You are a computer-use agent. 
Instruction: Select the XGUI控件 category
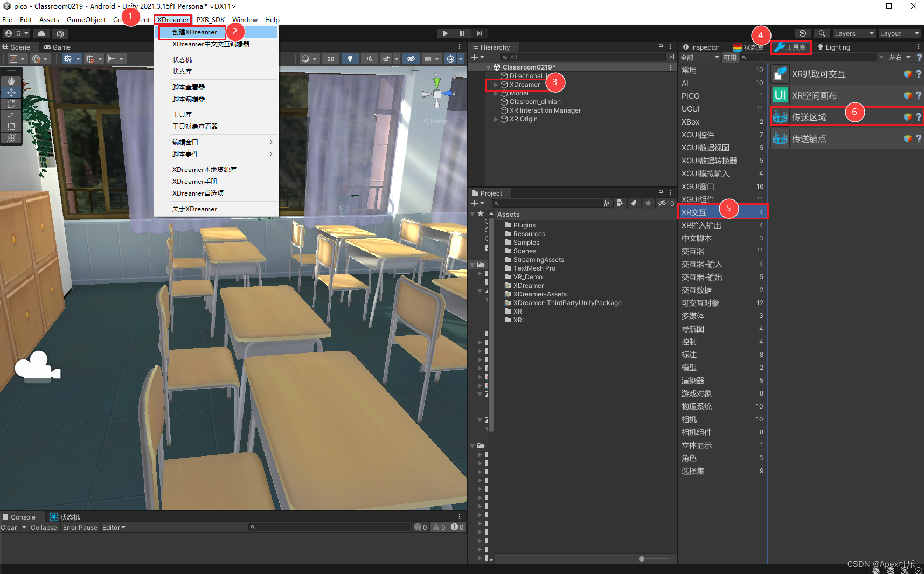[722, 135]
